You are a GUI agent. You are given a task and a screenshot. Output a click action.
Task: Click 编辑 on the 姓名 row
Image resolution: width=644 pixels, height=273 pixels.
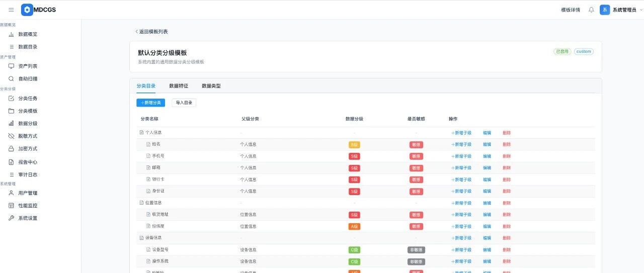487,144
